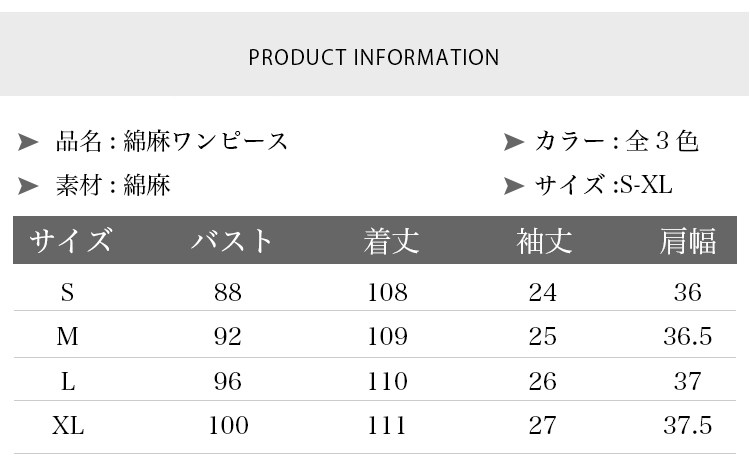Screen dimensions: 750x469
Task: Click the arrow bullet beside 品名
Action: (29, 142)
